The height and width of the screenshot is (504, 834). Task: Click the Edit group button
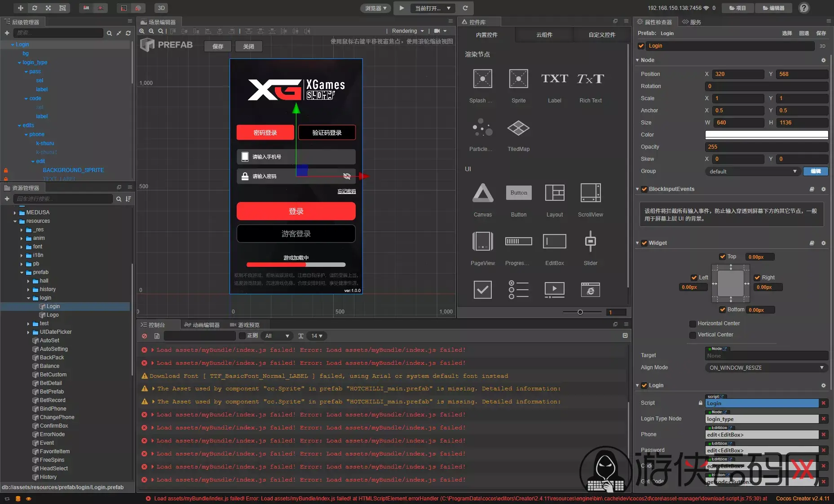coord(816,171)
